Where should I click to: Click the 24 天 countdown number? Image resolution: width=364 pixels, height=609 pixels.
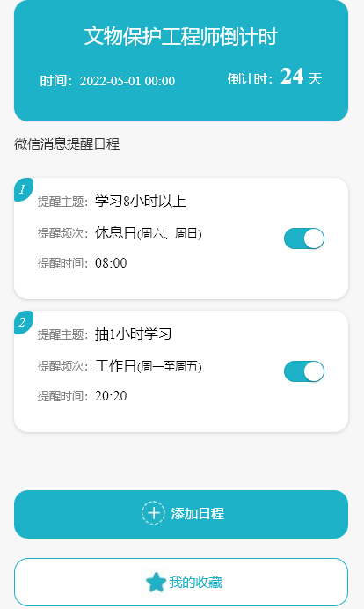tap(301, 77)
